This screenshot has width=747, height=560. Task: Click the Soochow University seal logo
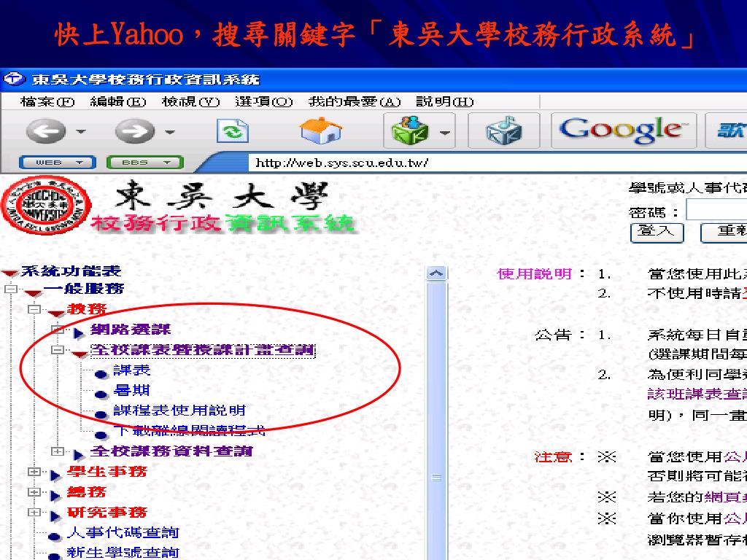46,205
